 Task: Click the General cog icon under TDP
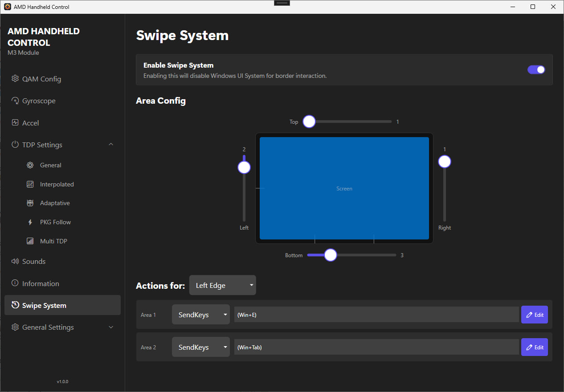[30, 165]
